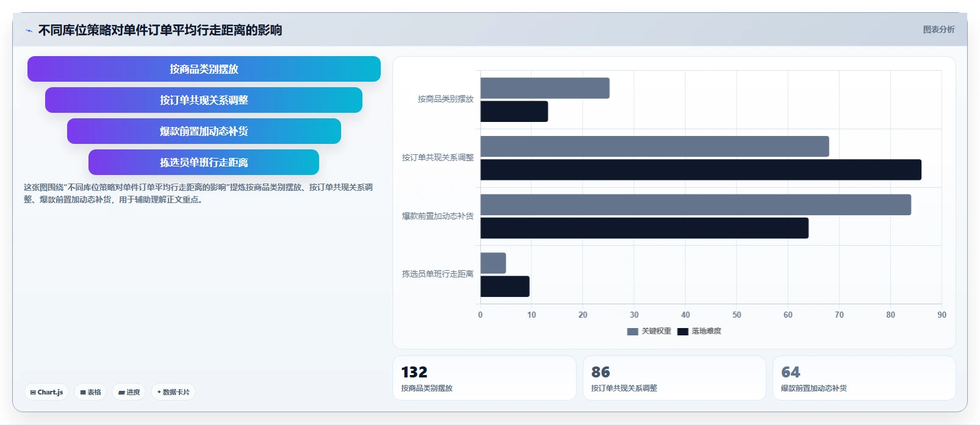Click the header icon beside the title
This screenshot has width=980, height=425.
pos(29,30)
